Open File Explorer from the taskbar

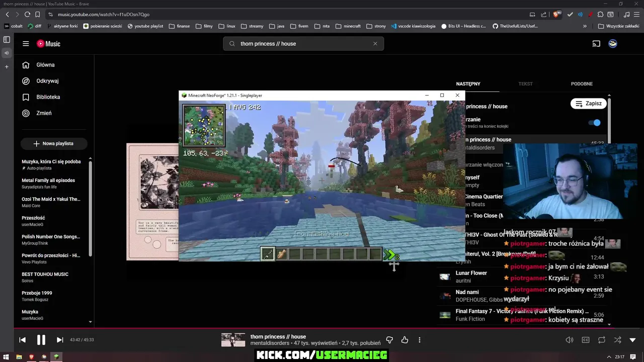pos(19,357)
